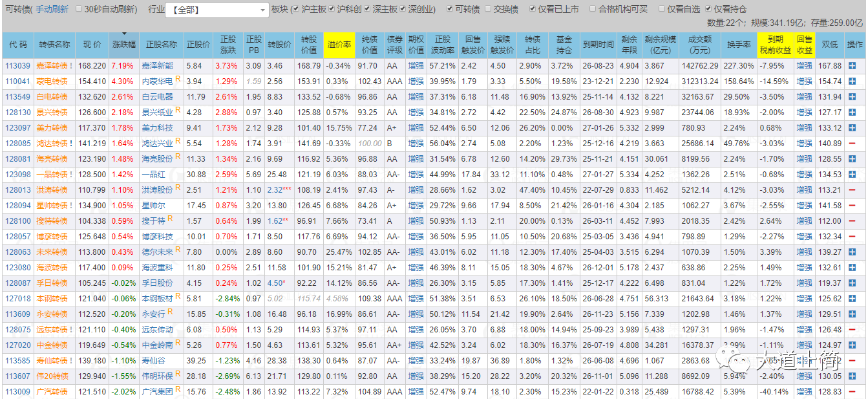Viewport: 868px width, 399px height.
Task: Sort by 转股价值 column header
Action: (x=309, y=45)
